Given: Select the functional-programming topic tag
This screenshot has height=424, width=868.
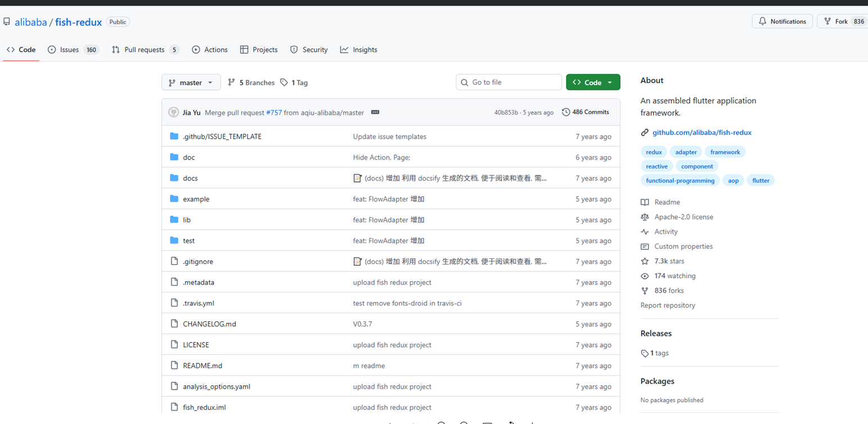Looking at the screenshot, I should [680, 181].
